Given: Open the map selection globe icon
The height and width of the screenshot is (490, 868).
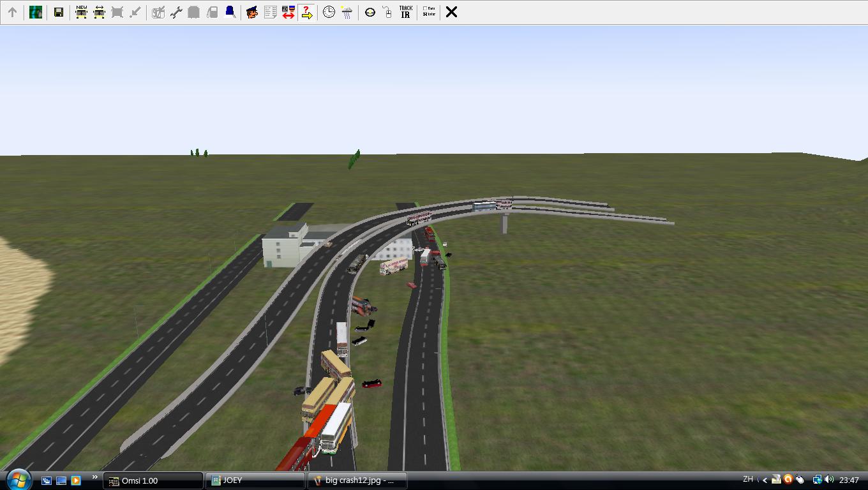Looking at the screenshot, I should pos(36,12).
